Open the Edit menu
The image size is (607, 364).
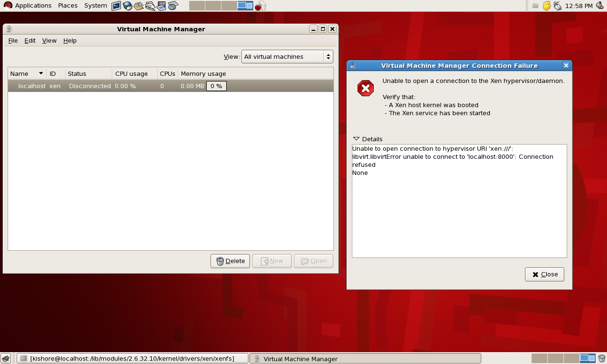30,41
